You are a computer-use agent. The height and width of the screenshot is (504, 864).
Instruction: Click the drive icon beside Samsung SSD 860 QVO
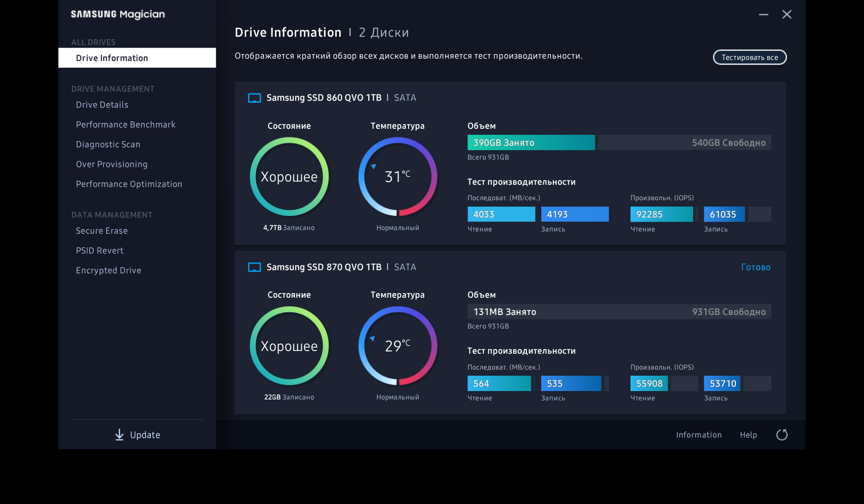pos(255,98)
